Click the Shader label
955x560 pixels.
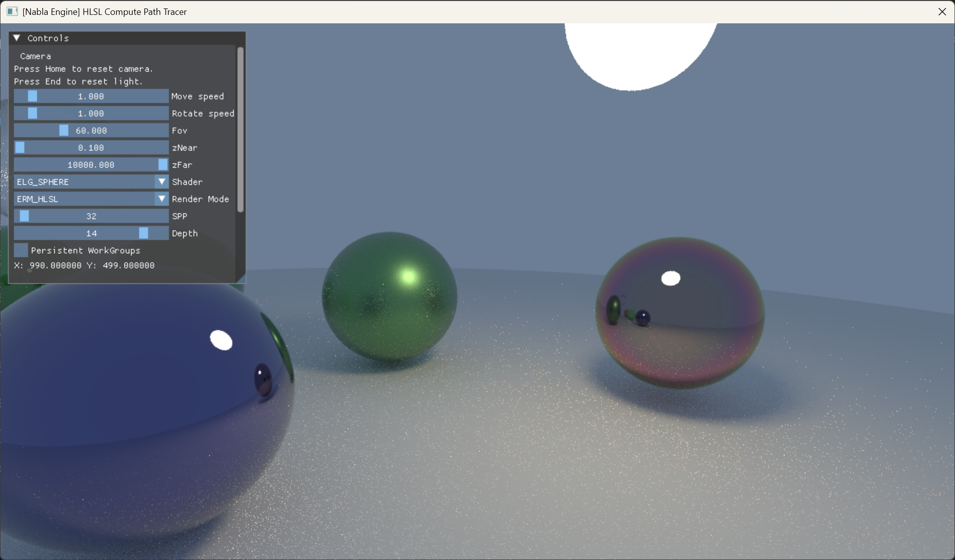point(187,182)
